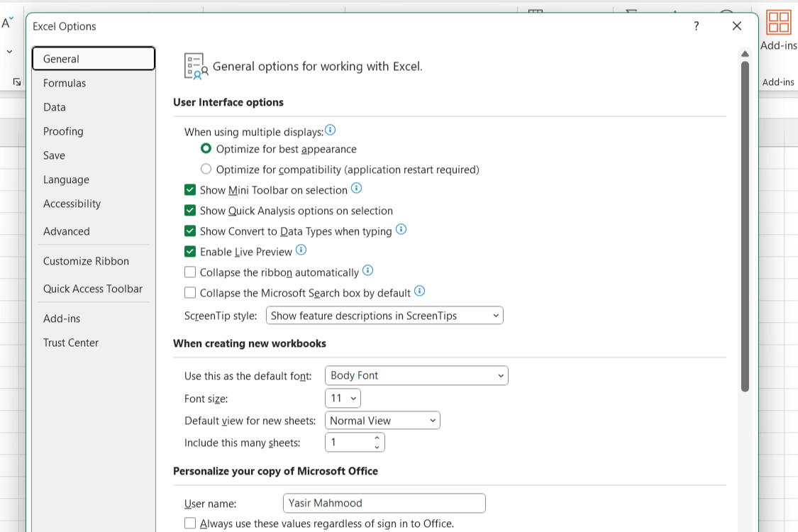Open the Language category
This screenshot has width=798, height=532.
[x=94, y=179]
